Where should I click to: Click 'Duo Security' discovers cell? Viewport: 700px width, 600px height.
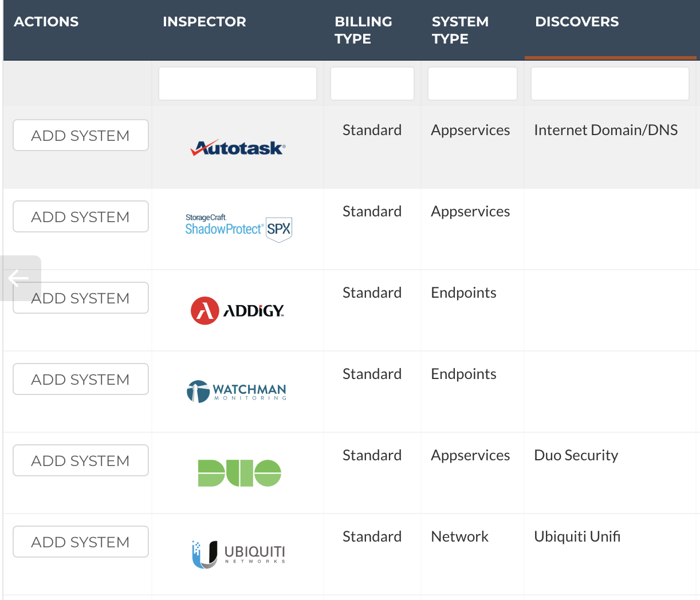(576, 455)
